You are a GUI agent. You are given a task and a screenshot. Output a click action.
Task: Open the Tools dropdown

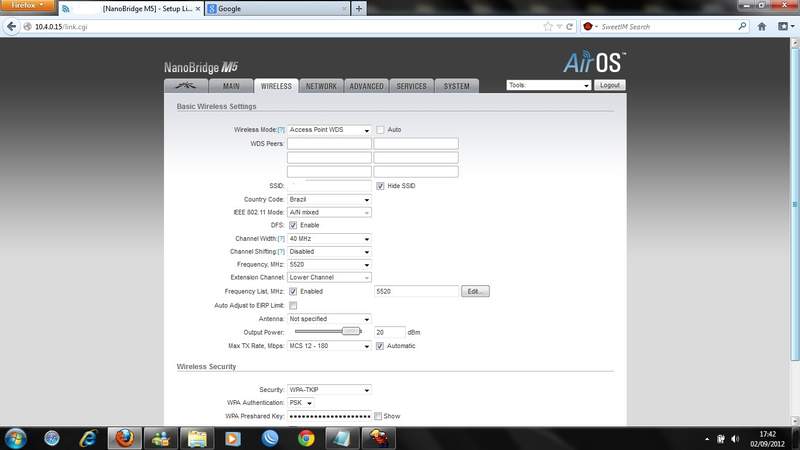click(x=548, y=85)
